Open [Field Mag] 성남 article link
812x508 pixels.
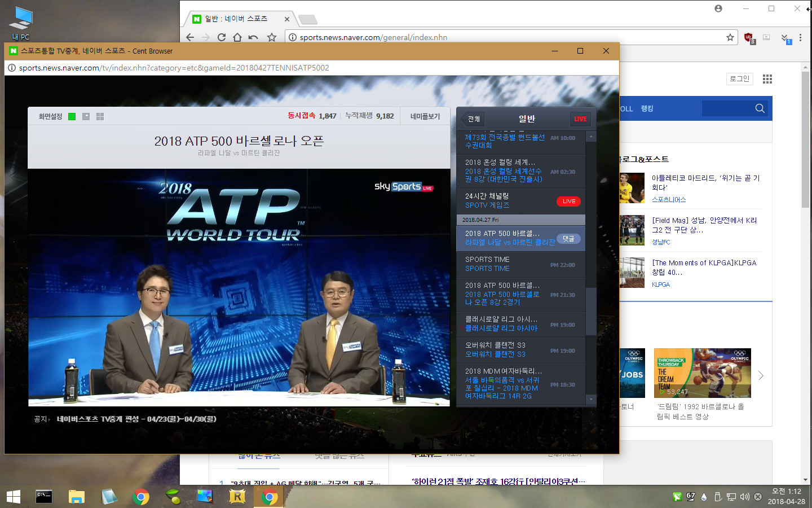click(x=705, y=225)
